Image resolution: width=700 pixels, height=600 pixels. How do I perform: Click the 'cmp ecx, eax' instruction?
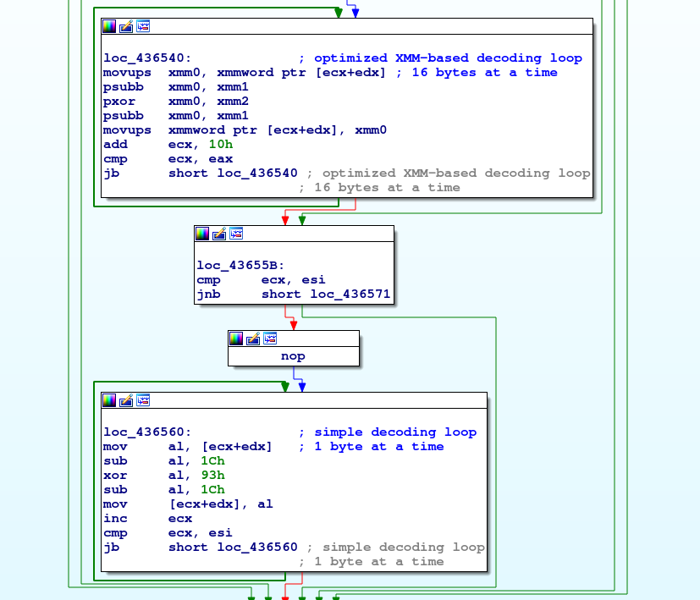(x=168, y=159)
